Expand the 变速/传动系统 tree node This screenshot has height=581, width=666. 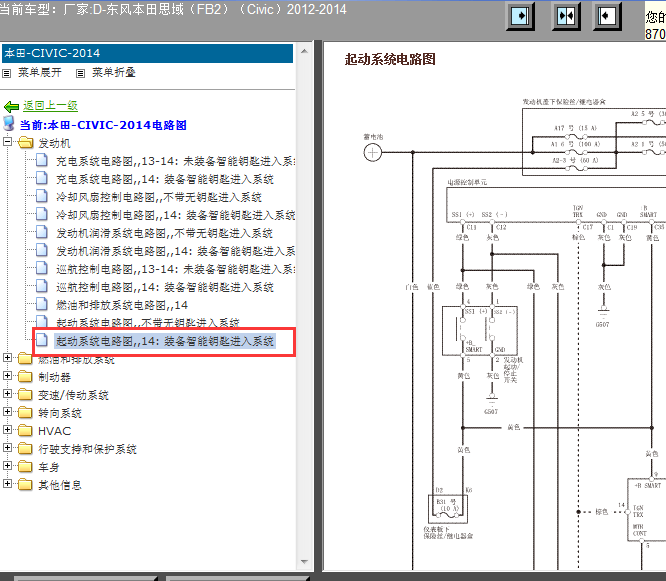coord(7,394)
